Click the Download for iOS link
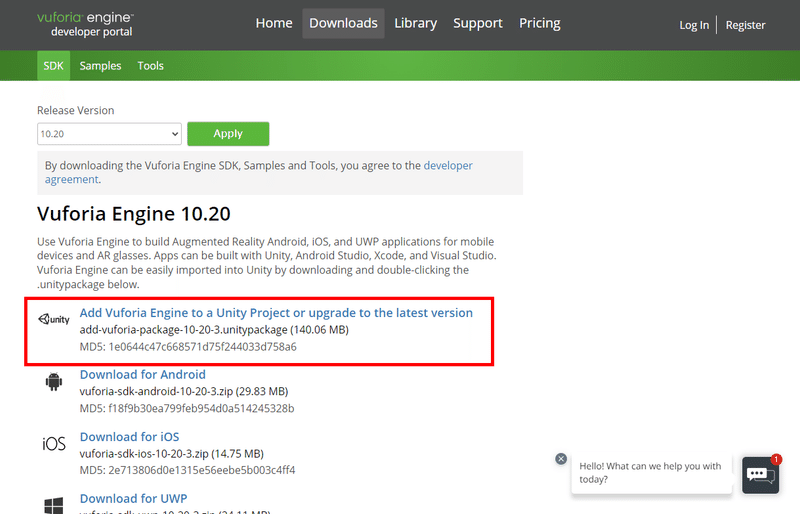The height and width of the screenshot is (514, 800). click(130, 436)
